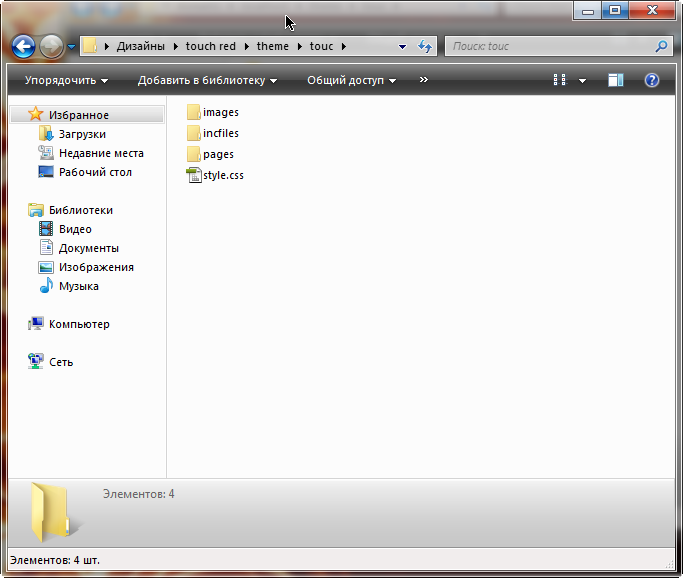Open the Общий доступ menu
Image resolution: width=683 pixels, height=578 pixels.
click(352, 80)
